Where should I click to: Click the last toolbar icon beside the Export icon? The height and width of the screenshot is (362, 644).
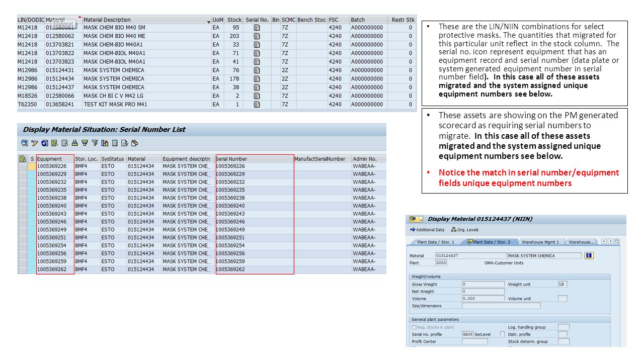(x=134, y=143)
